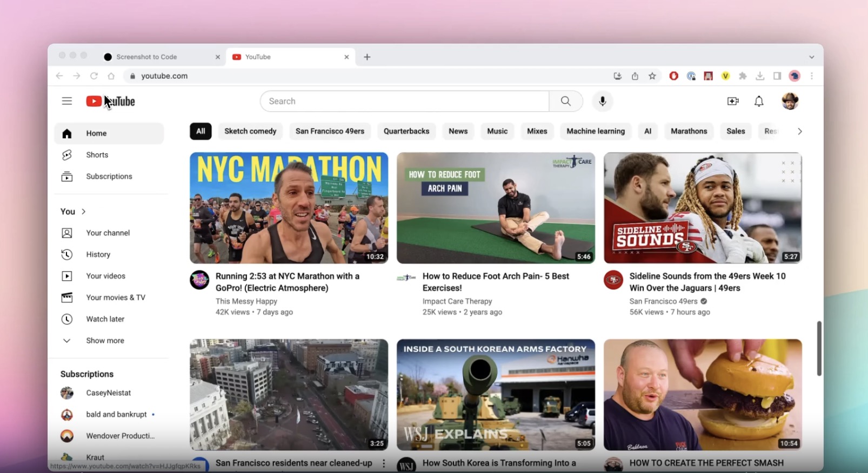Open Shorts from the sidebar
The height and width of the screenshot is (473, 868).
coord(97,155)
